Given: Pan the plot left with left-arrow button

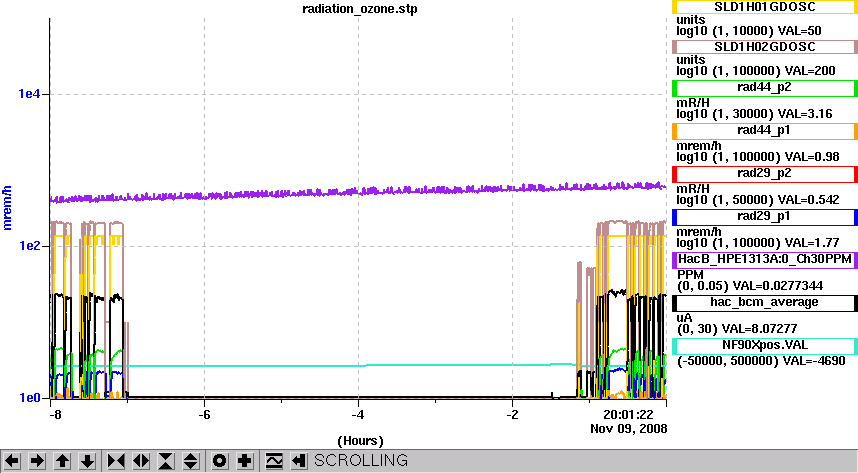Looking at the screenshot, I should (x=12, y=461).
